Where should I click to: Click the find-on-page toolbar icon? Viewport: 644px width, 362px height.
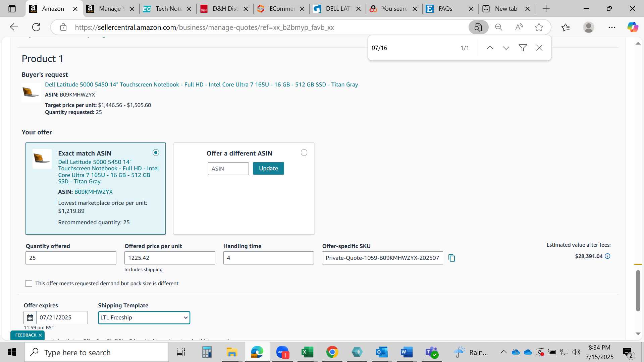coord(478,27)
